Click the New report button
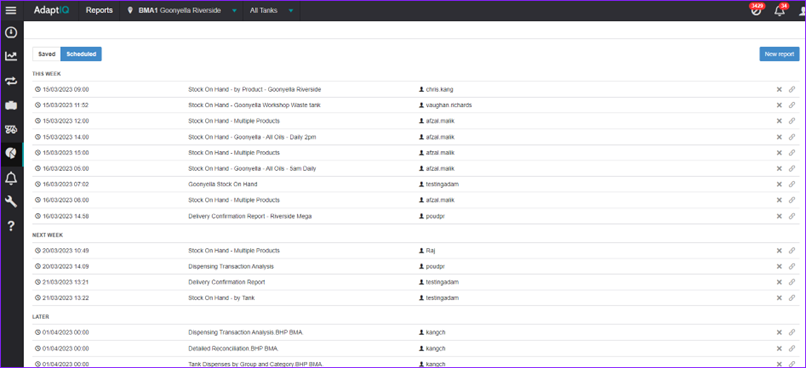This screenshot has height=368, width=806. point(779,54)
